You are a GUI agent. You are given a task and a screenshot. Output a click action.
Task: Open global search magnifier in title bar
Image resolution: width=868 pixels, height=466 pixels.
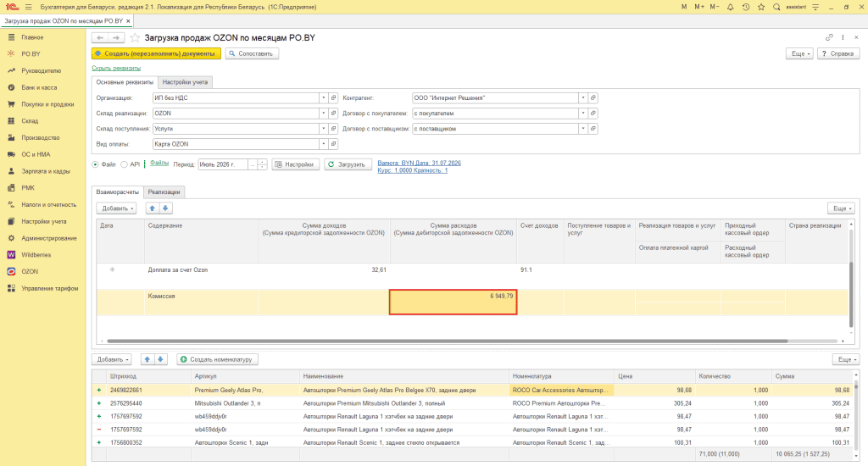[x=776, y=7]
